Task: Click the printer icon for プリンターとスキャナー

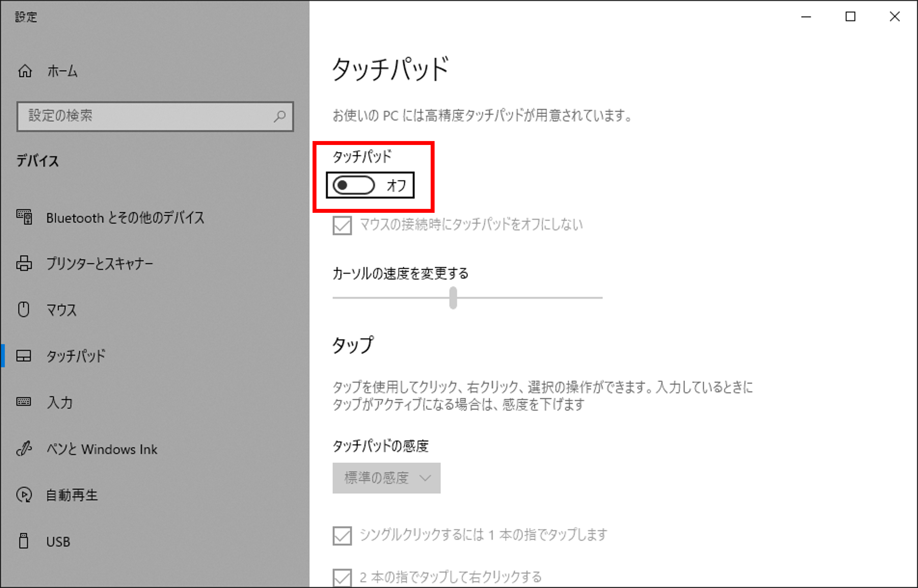Action: coord(24,264)
